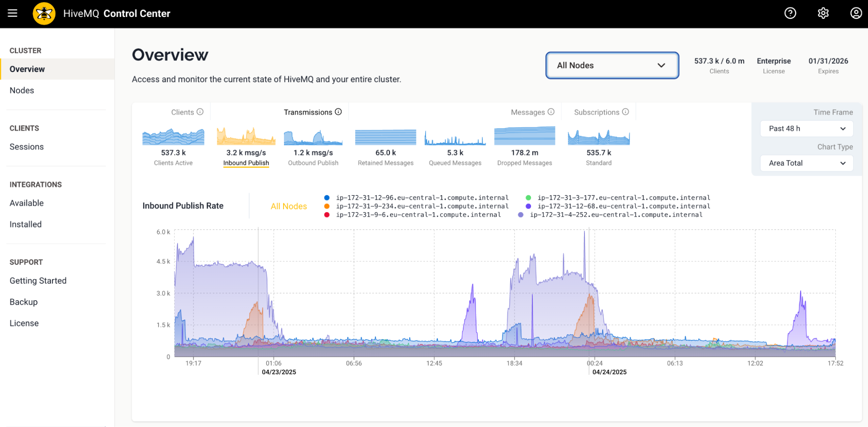Toggle the All Nodes legend entry

click(x=289, y=206)
